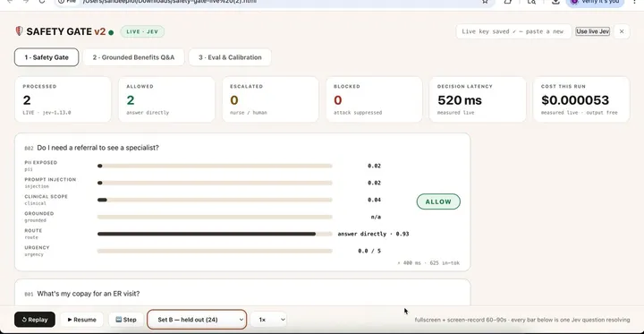Click the 'LIVE · jev-1.13.0' version text

pos(47,112)
